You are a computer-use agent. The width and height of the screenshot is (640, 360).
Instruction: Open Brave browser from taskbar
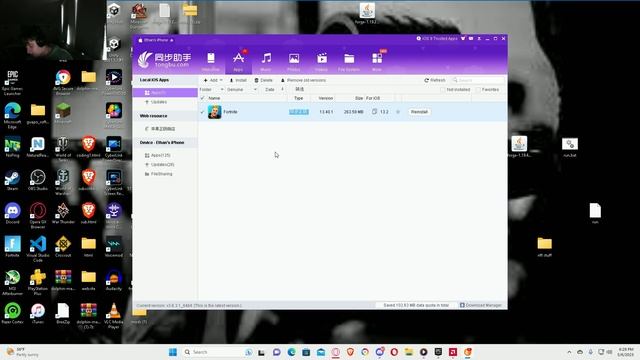click(350, 352)
